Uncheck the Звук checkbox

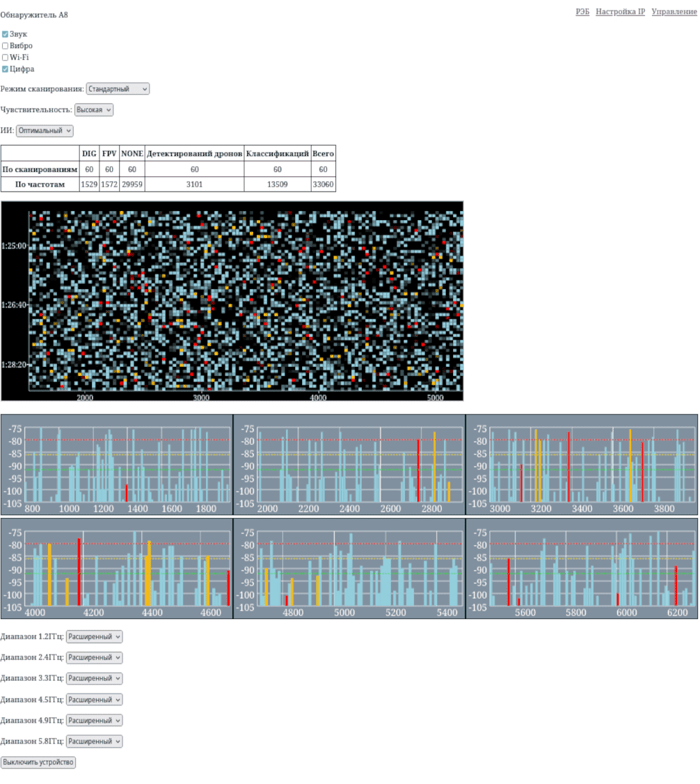pyautogui.click(x=5, y=34)
